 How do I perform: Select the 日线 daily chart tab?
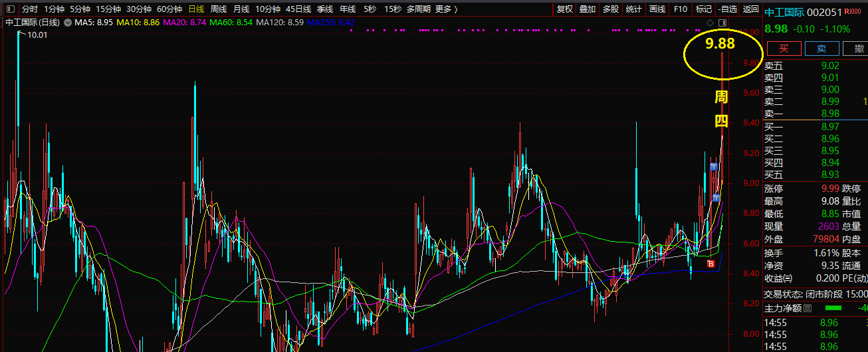tap(196, 9)
